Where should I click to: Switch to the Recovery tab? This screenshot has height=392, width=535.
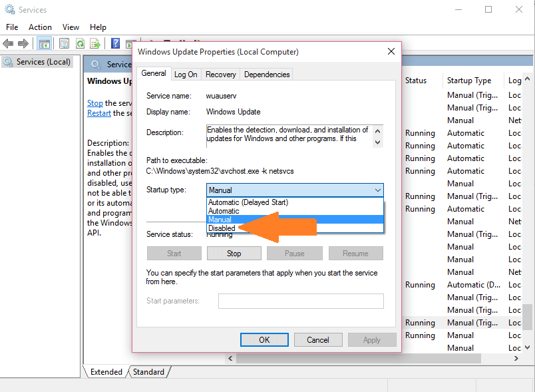[x=221, y=75]
